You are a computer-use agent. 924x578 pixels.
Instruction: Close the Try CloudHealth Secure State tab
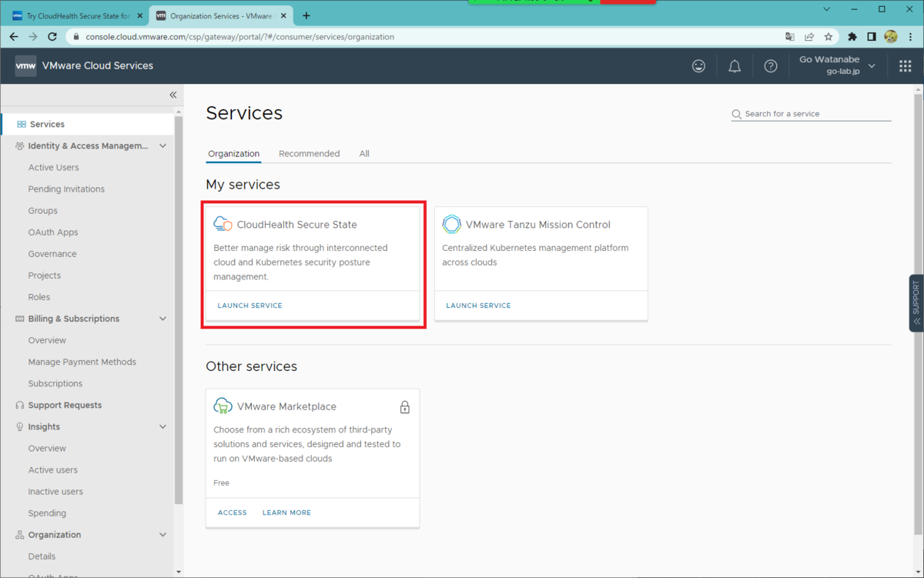[x=140, y=15]
